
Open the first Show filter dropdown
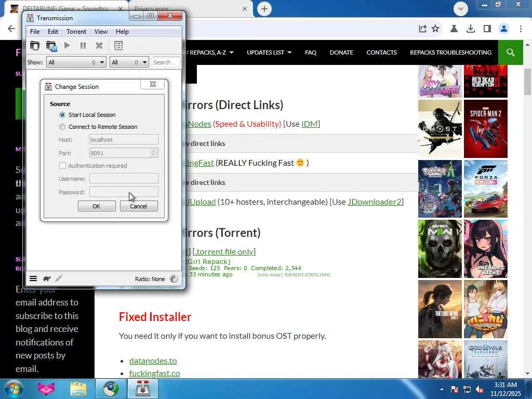(x=76, y=62)
